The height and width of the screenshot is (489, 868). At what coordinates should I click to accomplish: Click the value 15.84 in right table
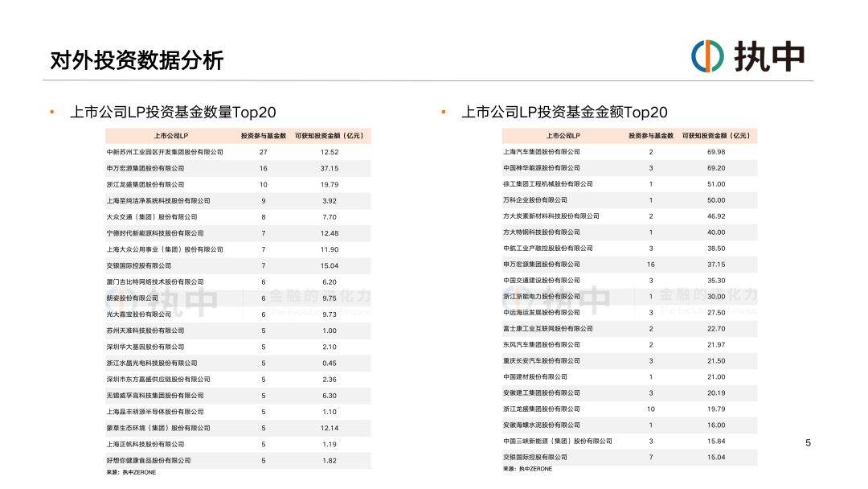716,441
